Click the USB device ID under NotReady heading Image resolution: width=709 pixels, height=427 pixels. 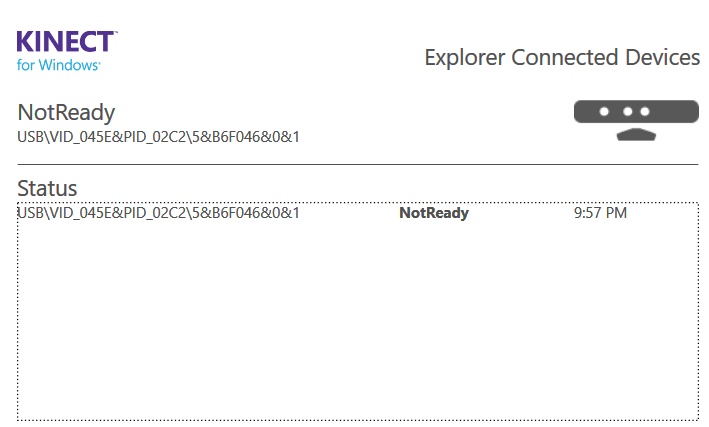(x=158, y=137)
